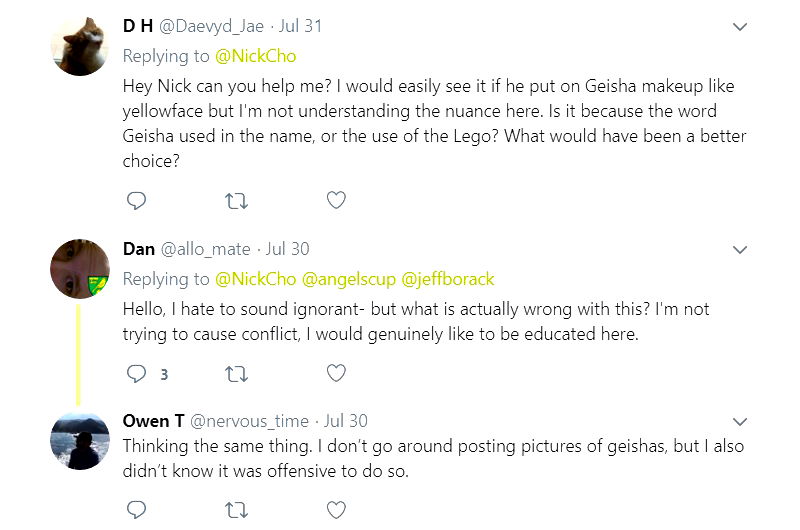Open more options on D H's tweet
This screenshot has height=530, width=800.
click(740, 27)
